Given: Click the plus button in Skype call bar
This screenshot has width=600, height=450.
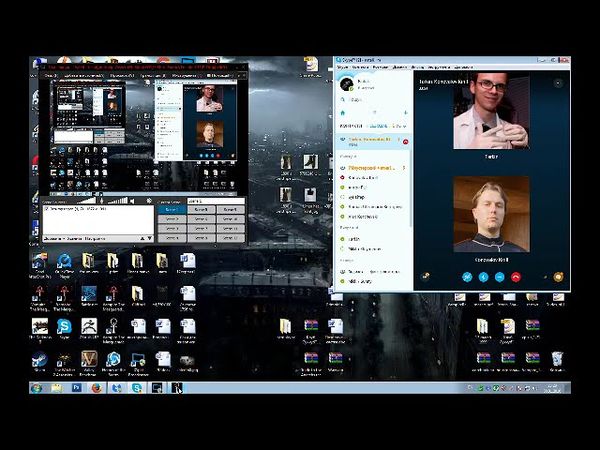Looking at the screenshot, I should coord(499,277).
